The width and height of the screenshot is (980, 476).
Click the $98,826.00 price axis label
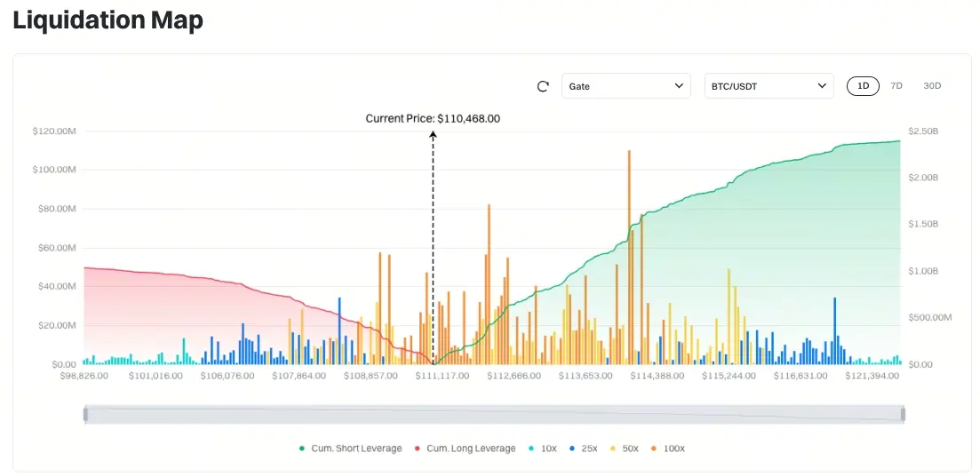(84, 376)
